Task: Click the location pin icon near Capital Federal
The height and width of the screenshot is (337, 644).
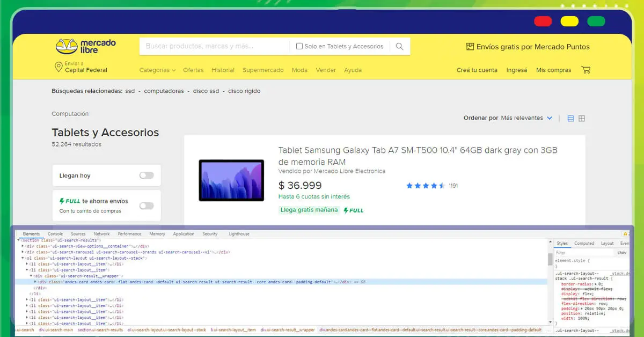Action: (x=58, y=67)
